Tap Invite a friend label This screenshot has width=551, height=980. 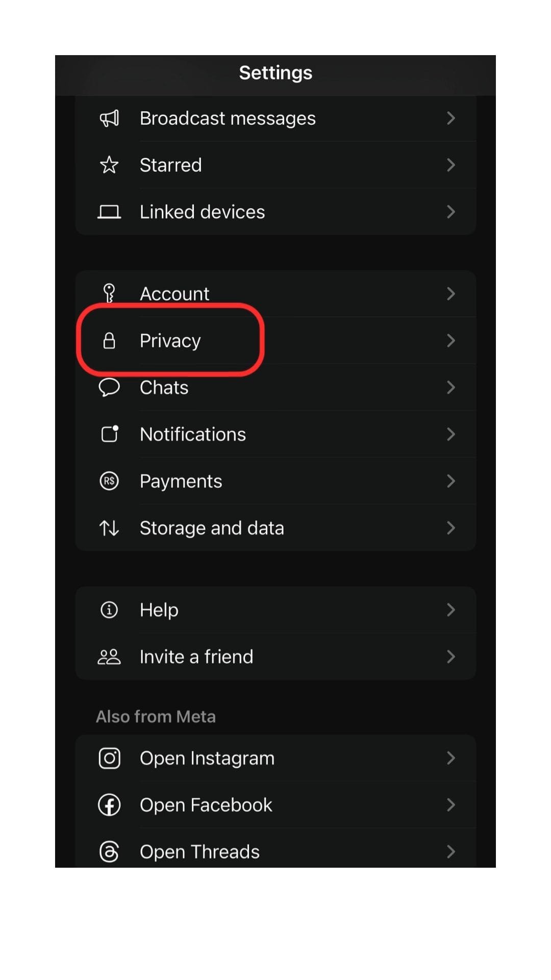(x=196, y=657)
